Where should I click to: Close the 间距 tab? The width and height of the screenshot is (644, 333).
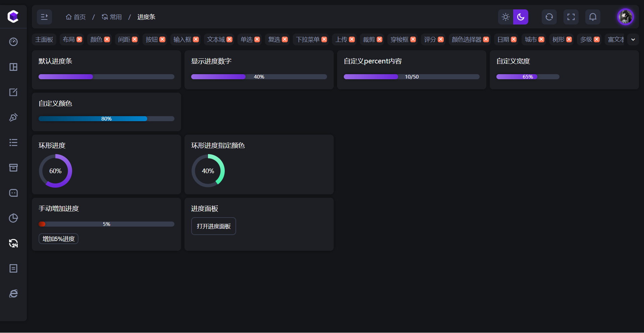(x=135, y=40)
